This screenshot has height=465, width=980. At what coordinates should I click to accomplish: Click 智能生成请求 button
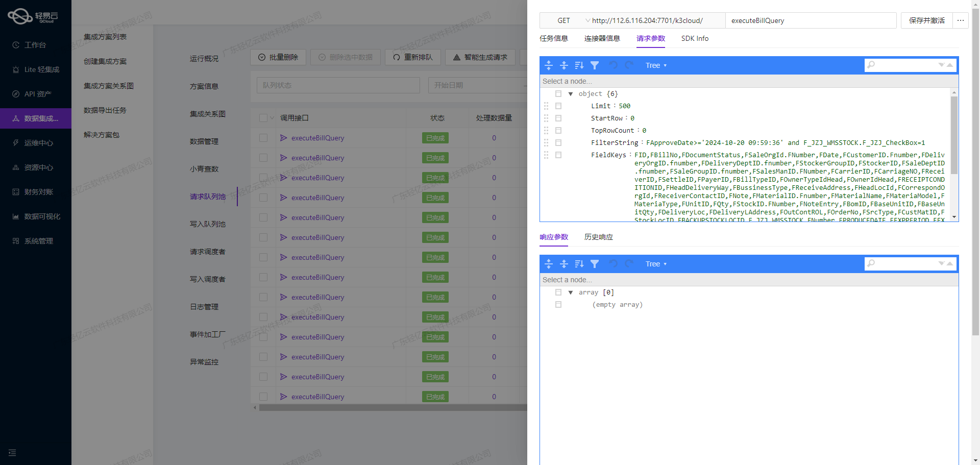480,57
